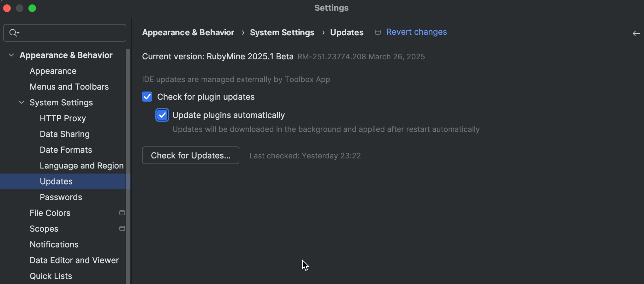
Task: Open the Passwords settings page
Action: [x=61, y=197]
